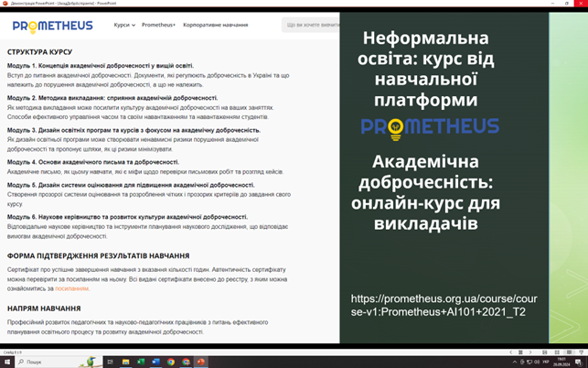Select 'Модуль 5. Дизайн системи оцінювання' title
Viewport: 588px width, 368px height.
[131, 185]
